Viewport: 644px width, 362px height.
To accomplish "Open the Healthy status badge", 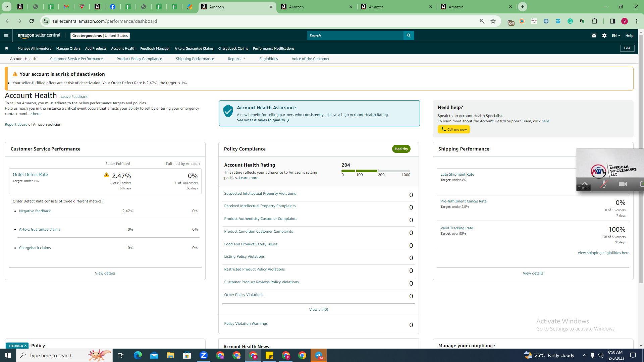I will pos(401,149).
